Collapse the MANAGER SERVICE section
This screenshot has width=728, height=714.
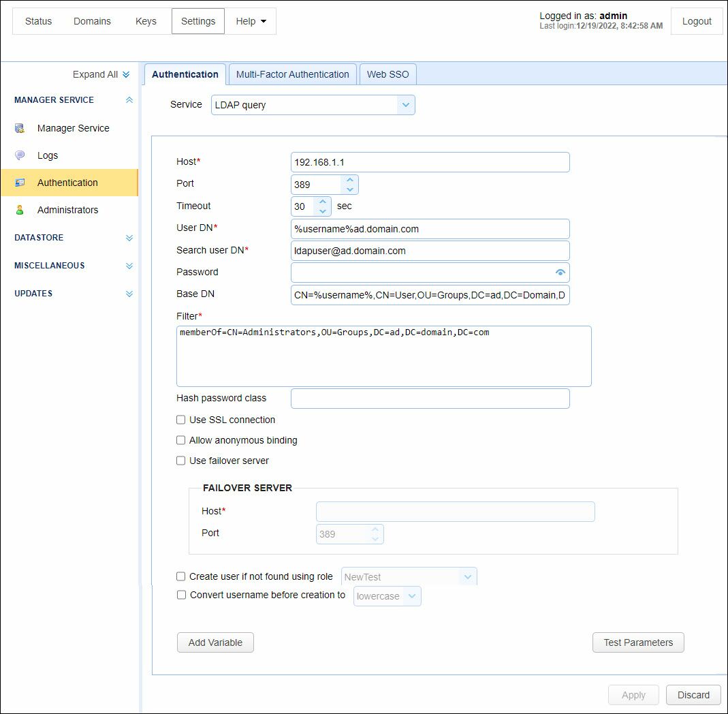pos(129,100)
